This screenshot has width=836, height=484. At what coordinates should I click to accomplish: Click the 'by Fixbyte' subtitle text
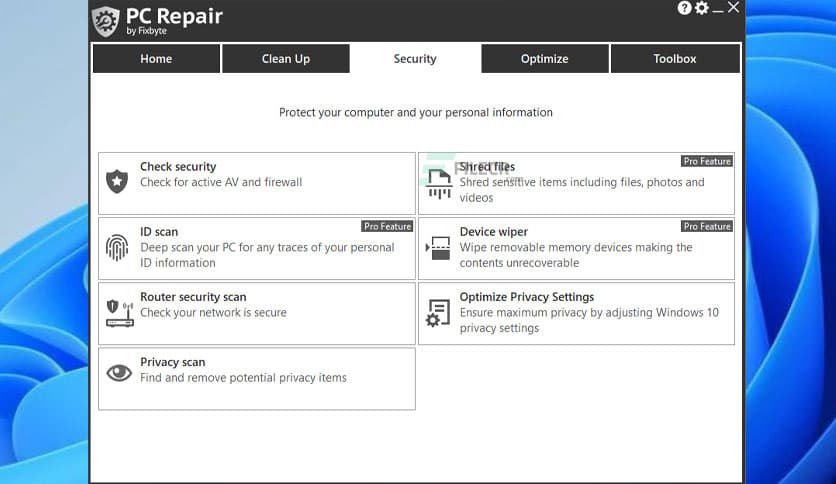(x=147, y=31)
